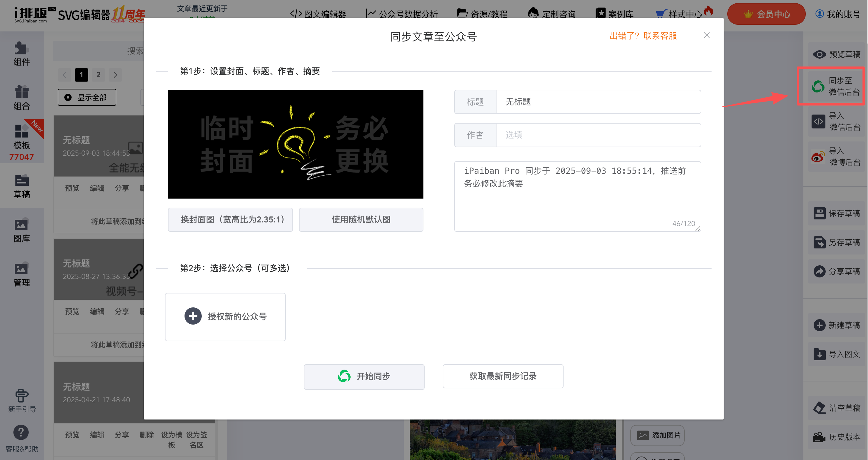Image resolution: width=868 pixels, height=460 pixels.
Task: Click the cover image thumbnail
Action: pyautogui.click(x=295, y=144)
